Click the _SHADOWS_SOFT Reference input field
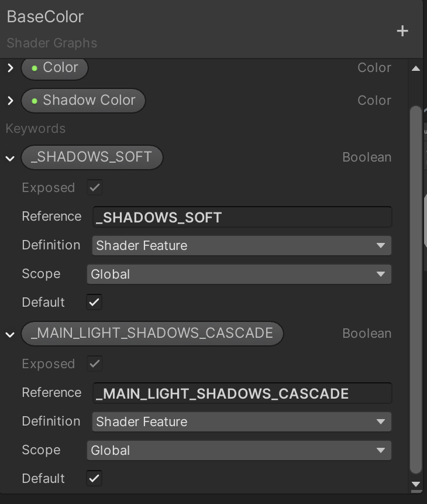Viewport: 427px width, 504px height. pos(242,217)
